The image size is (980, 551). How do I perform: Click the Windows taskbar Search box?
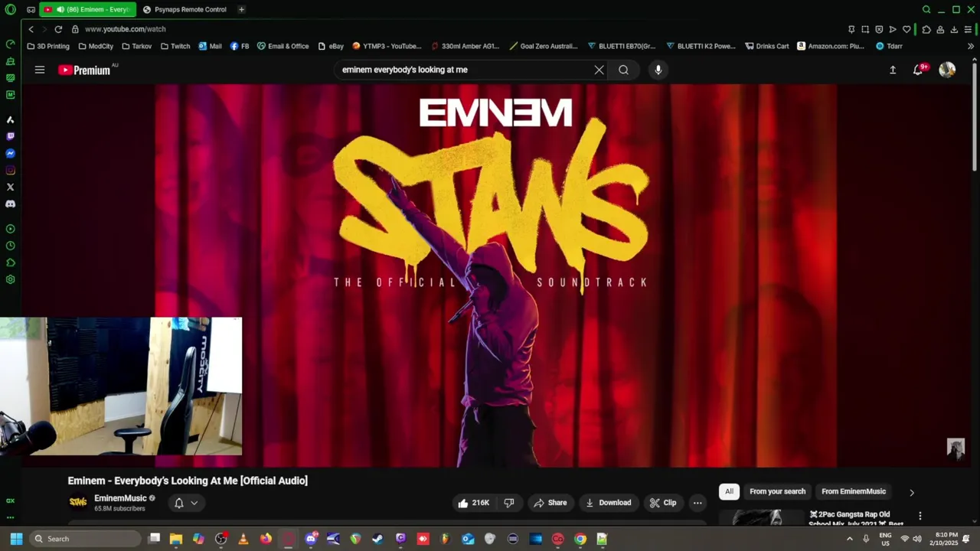tap(87, 539)
